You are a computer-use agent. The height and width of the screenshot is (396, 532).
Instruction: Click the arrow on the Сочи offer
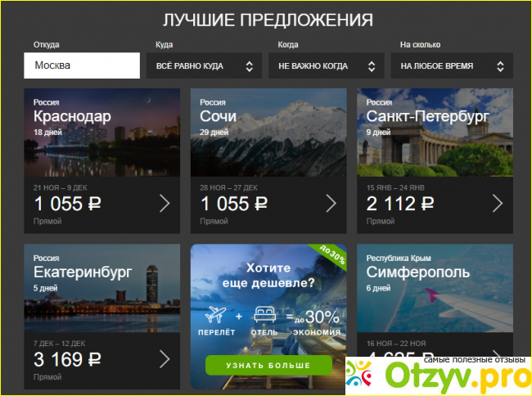click(331, 204)
